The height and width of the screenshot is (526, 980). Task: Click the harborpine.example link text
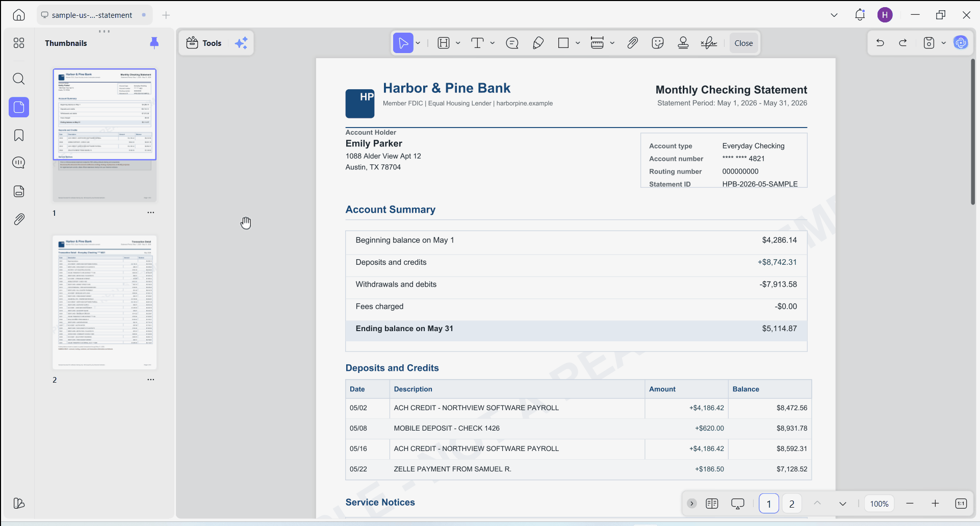(x=524, y=103)
